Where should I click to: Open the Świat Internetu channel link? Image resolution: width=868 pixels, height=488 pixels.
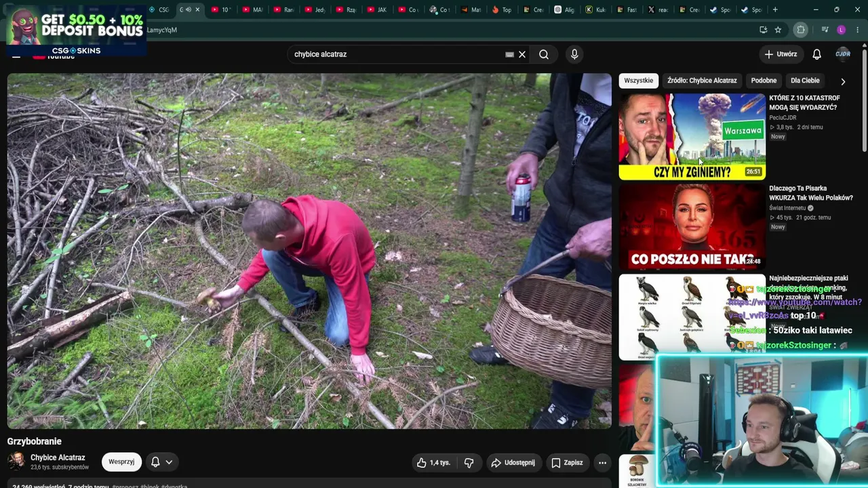(787, 208)
